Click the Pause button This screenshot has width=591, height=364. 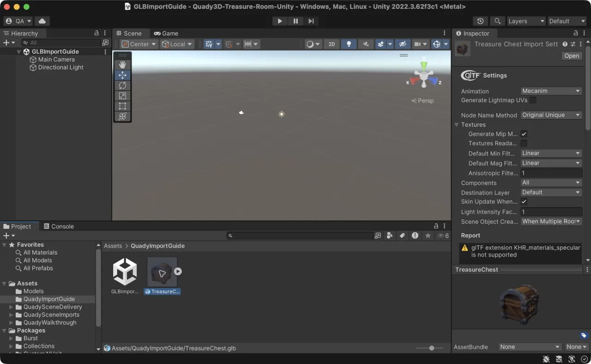point(295,21)
